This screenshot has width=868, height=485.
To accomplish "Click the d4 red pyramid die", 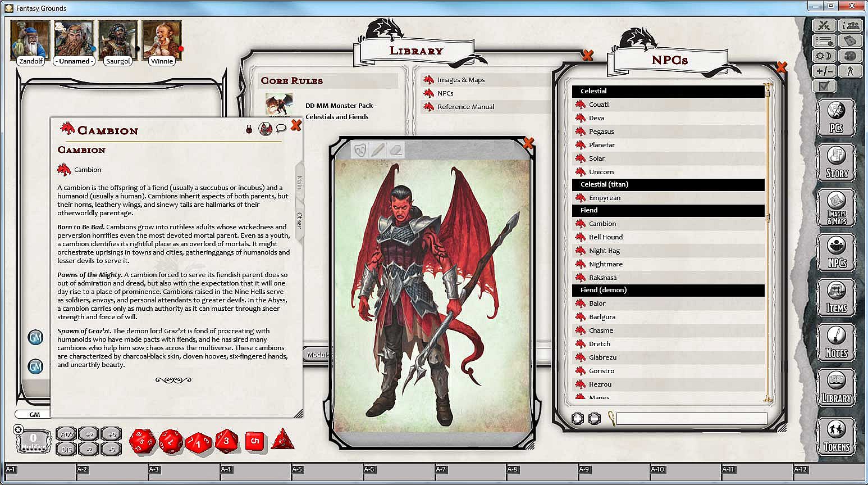I will (282, 439).
